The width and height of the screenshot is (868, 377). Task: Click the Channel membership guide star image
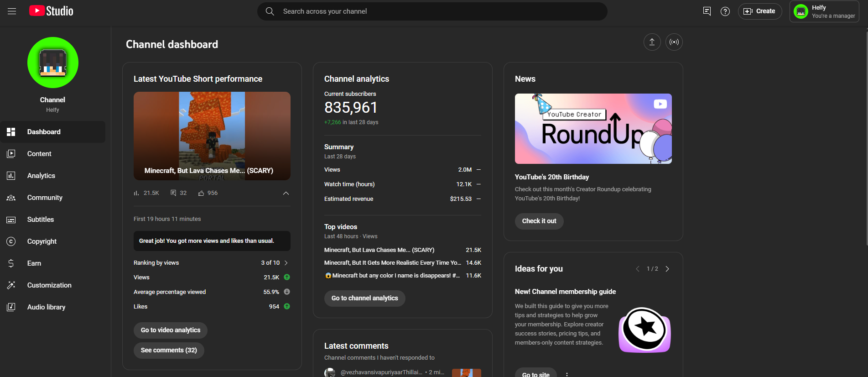pyautogui.click(x=645, y=330)
